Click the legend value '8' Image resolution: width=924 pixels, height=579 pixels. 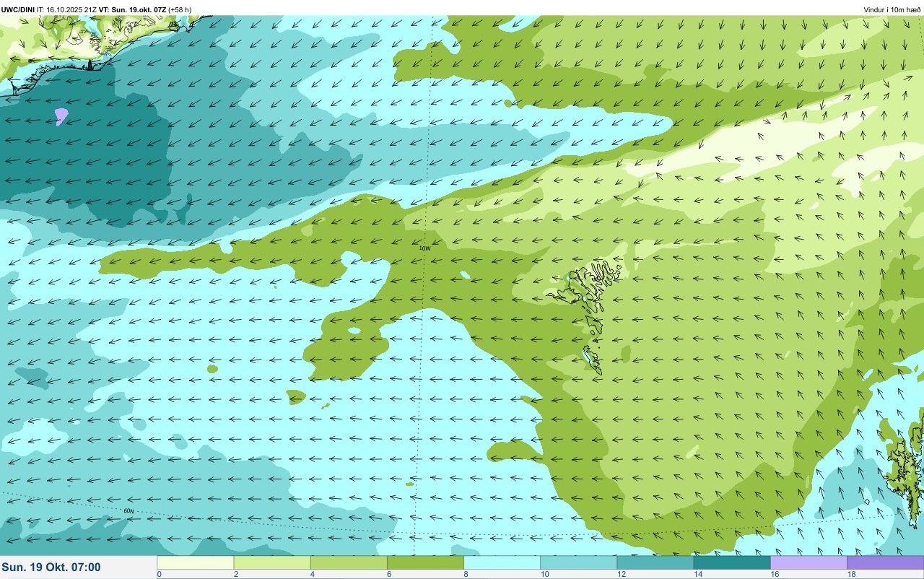[x=466, y=575]
